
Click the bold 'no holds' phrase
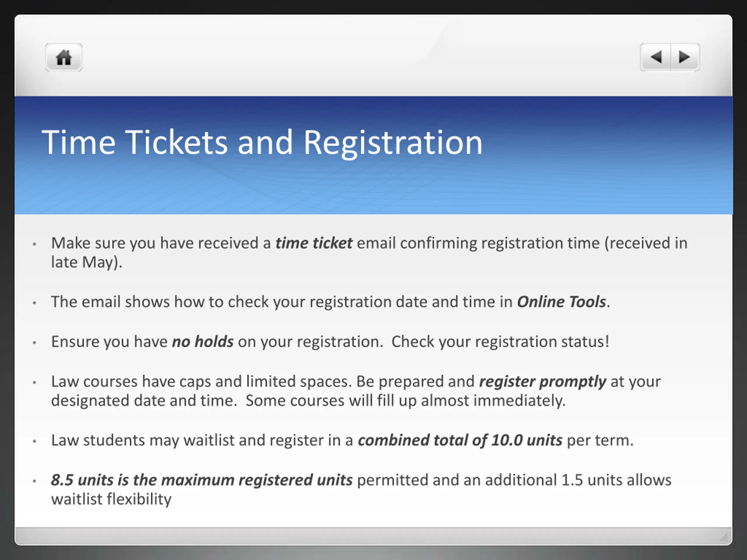coord(203,342)
